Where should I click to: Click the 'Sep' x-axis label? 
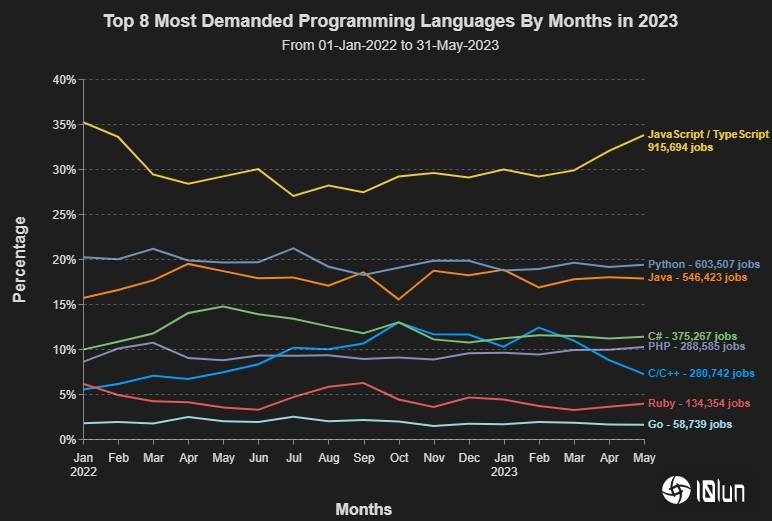click(364, 458)
